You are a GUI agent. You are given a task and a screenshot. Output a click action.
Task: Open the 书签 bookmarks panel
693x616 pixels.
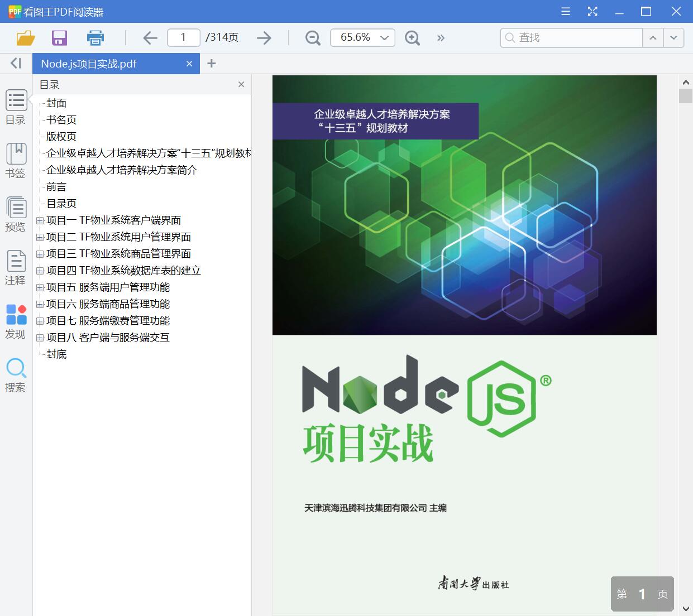coord(16,161)
